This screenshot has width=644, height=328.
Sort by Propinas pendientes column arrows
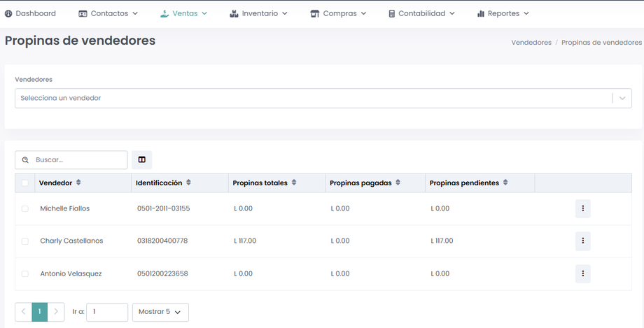pos(505,183)
